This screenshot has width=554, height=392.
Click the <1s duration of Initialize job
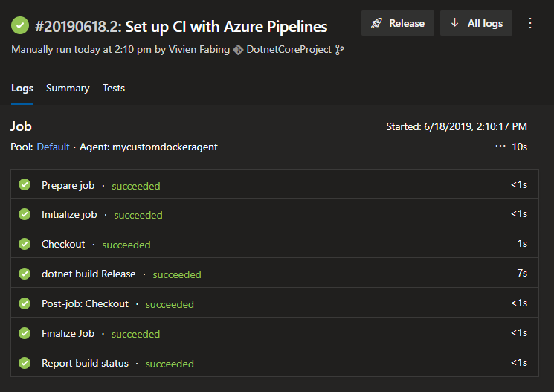[519, 213]
